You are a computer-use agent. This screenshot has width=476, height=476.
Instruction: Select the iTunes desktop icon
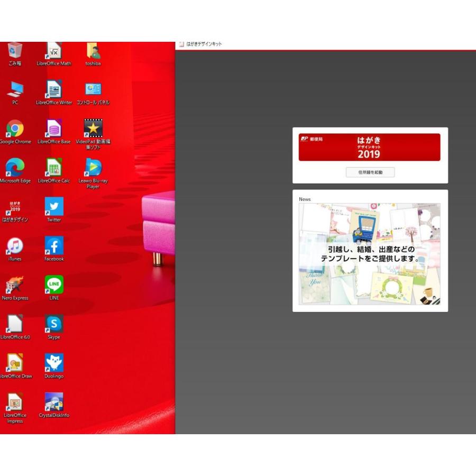pyautogui.click(x=15, y=246)
